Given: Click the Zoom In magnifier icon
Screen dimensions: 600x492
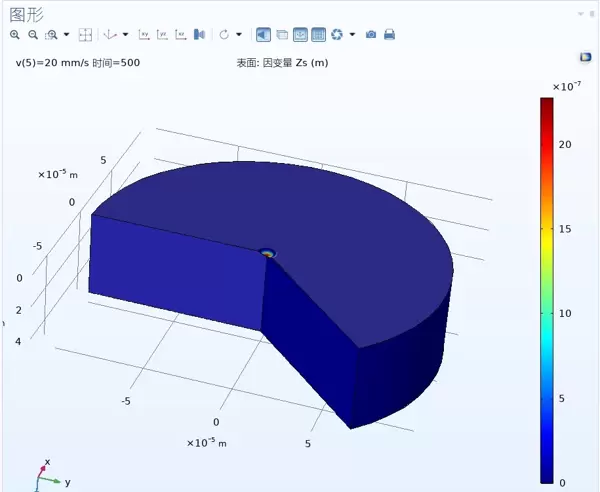Looking at the screenshot, I should [15, 35].
